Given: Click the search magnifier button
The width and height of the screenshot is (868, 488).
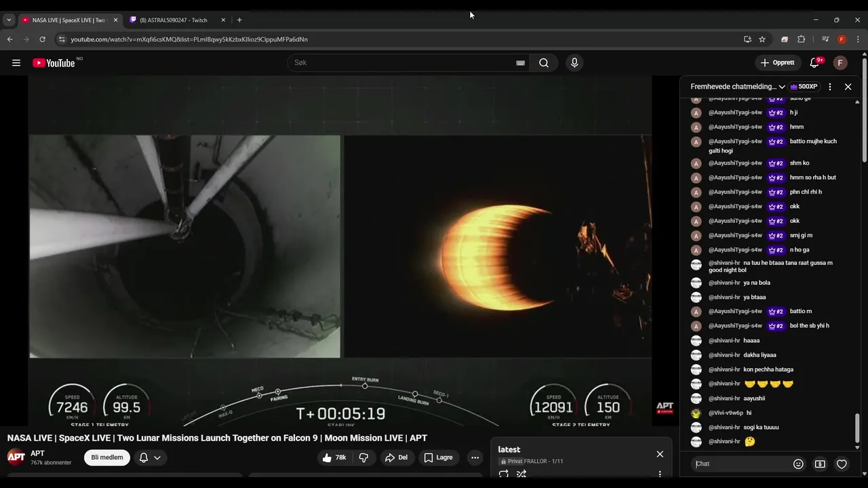Looking at the screenshot, I should click(x=544, y=63).
